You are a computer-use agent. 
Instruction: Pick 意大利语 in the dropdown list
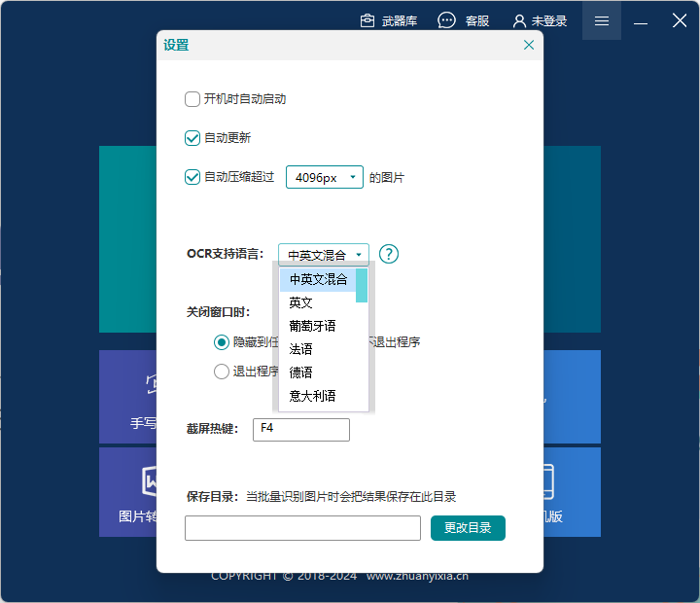[x=312, y=396]
